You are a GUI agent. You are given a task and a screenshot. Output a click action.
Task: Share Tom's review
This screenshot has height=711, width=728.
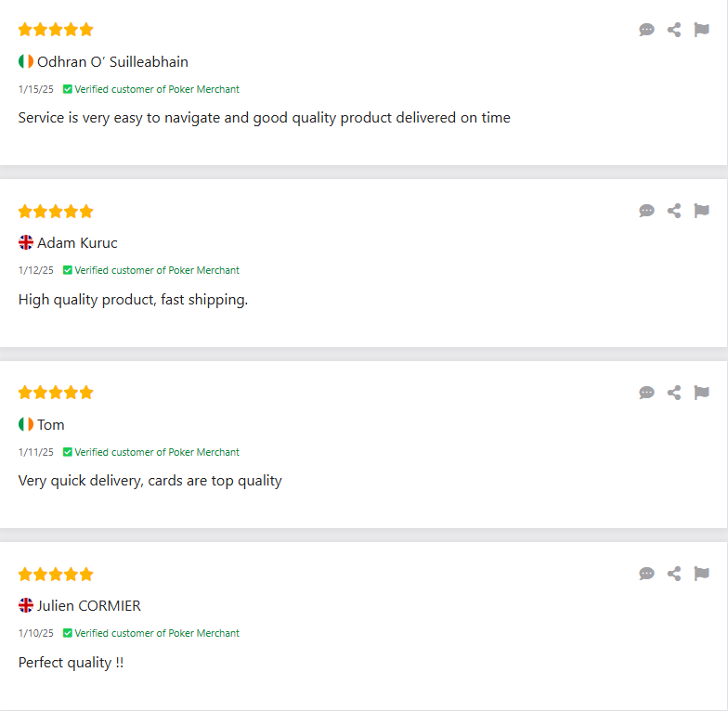click(674, 393)
